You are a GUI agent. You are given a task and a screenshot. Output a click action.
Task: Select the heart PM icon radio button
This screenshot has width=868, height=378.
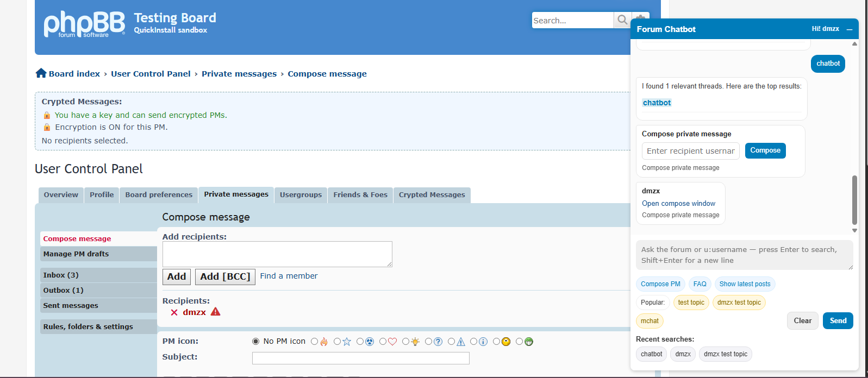tap(383, 342)
